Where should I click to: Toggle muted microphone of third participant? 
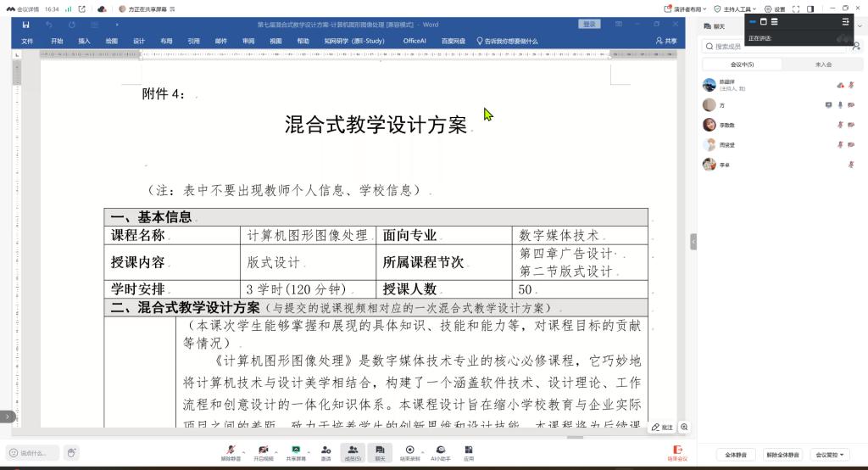point(840,125)
